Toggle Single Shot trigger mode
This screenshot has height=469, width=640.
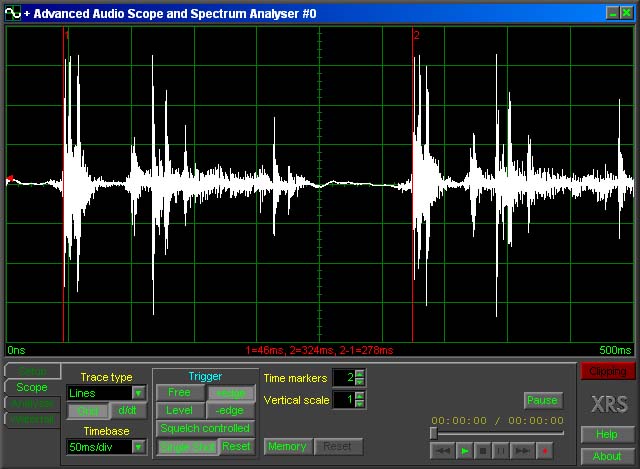[188, 447]
